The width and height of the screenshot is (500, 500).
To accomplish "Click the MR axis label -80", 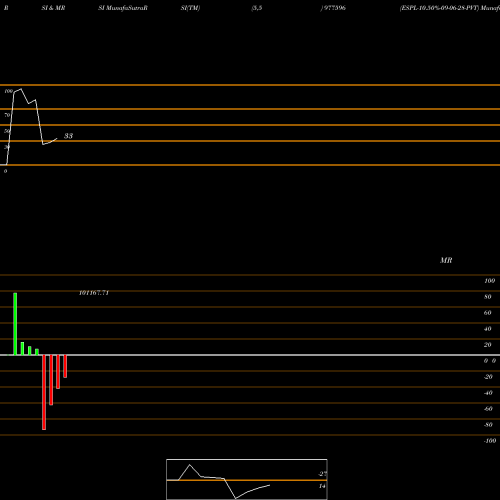I will [x=488, y=425].
